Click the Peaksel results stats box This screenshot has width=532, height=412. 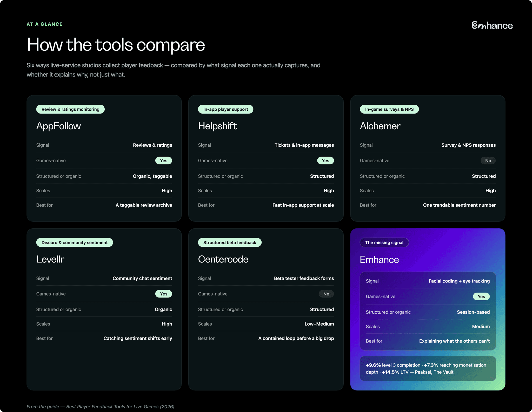pyautogui.click(x=428, y=369)
